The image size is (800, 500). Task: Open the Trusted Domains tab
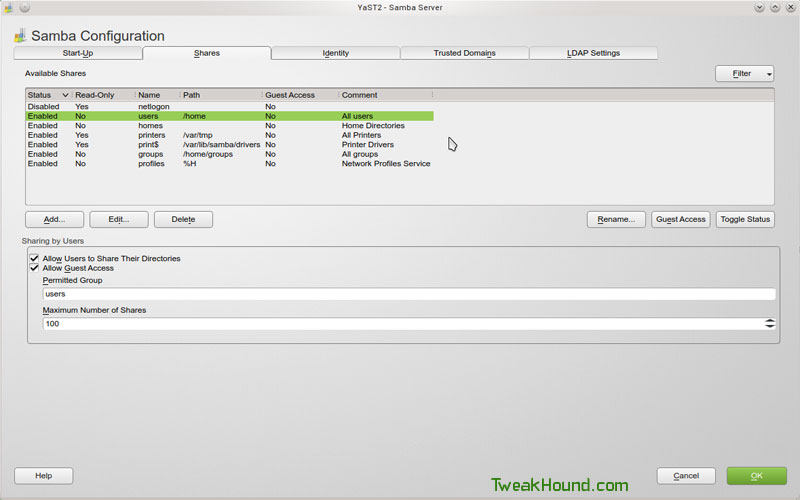tap(464, 53)
